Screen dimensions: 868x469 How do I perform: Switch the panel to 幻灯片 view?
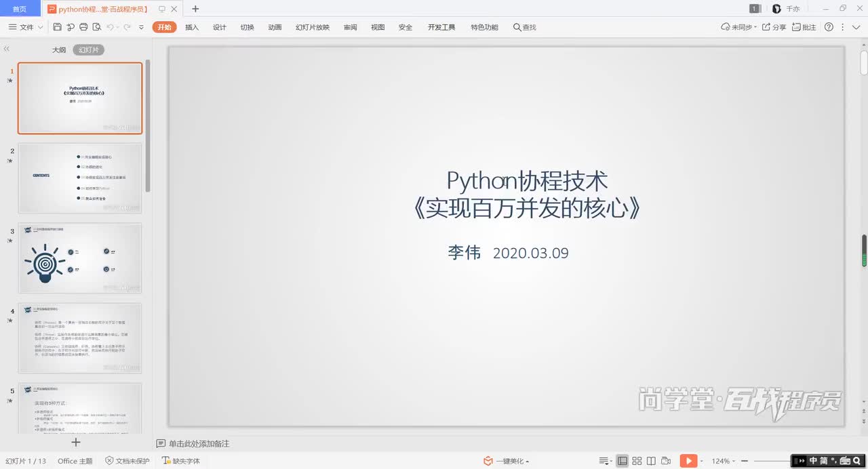89,49
